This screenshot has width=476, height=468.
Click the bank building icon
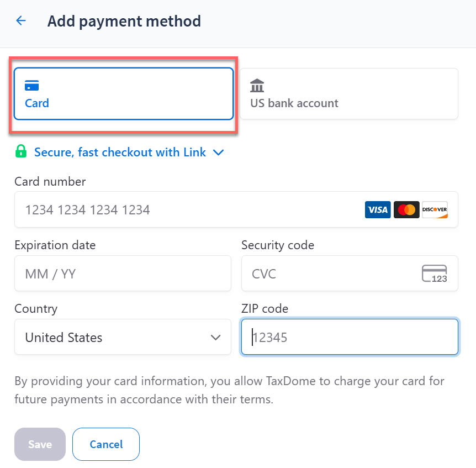[x=257, y=86]
